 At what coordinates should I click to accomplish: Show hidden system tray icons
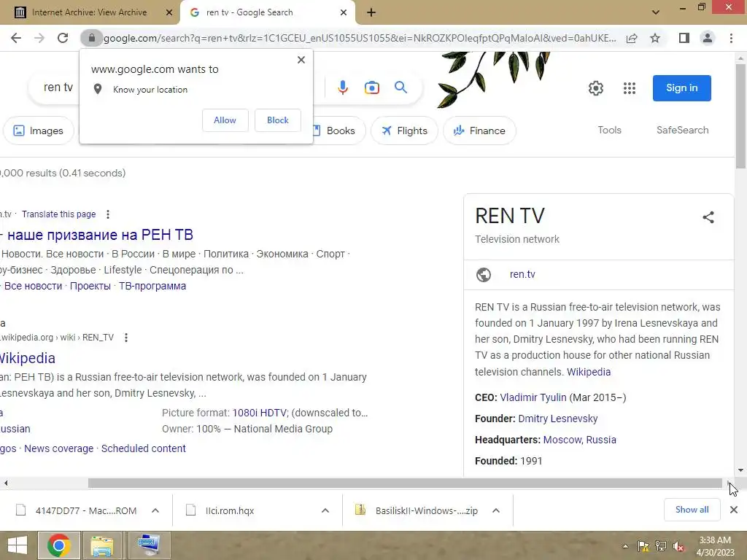[x=625, y=546]
